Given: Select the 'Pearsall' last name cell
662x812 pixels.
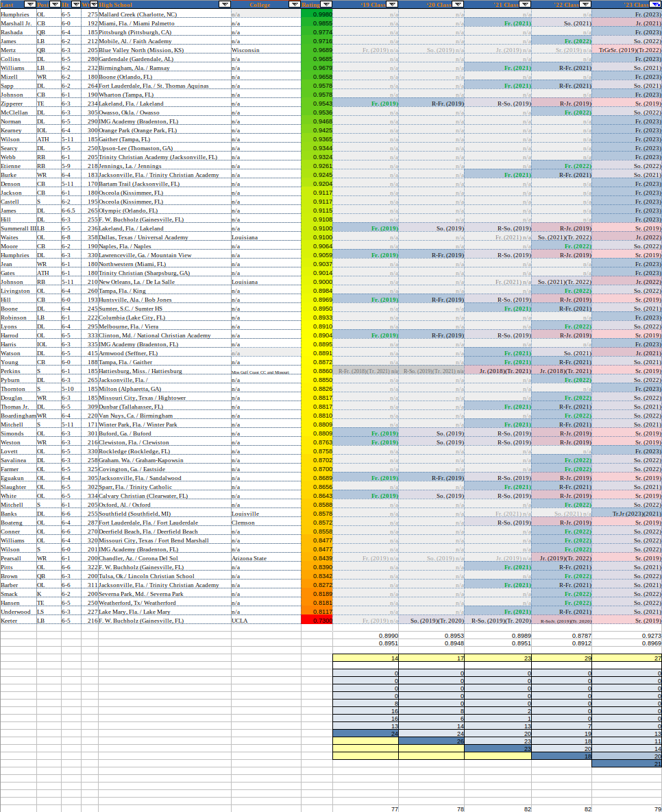Looking at the screenshot, I should pyautogui.click(x=18, y=558).
